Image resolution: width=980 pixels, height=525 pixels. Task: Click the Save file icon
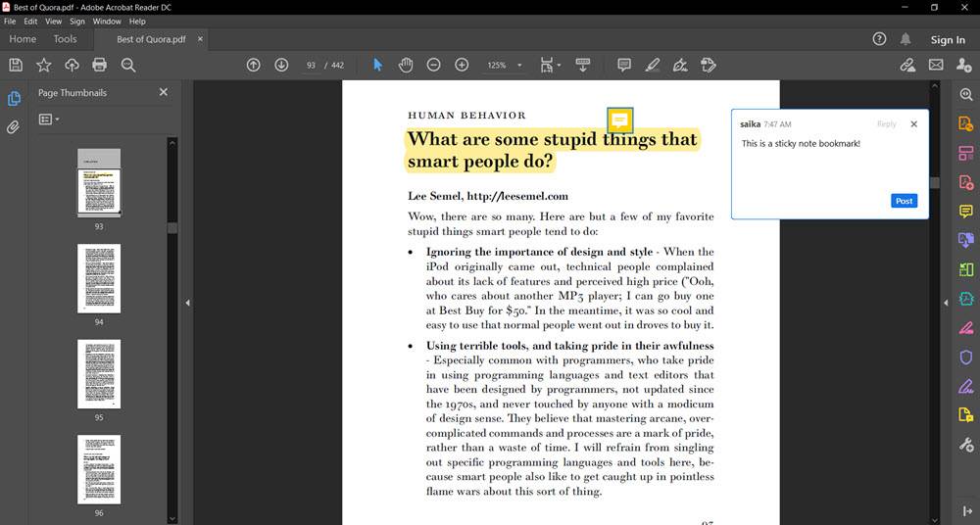point(16,65)
